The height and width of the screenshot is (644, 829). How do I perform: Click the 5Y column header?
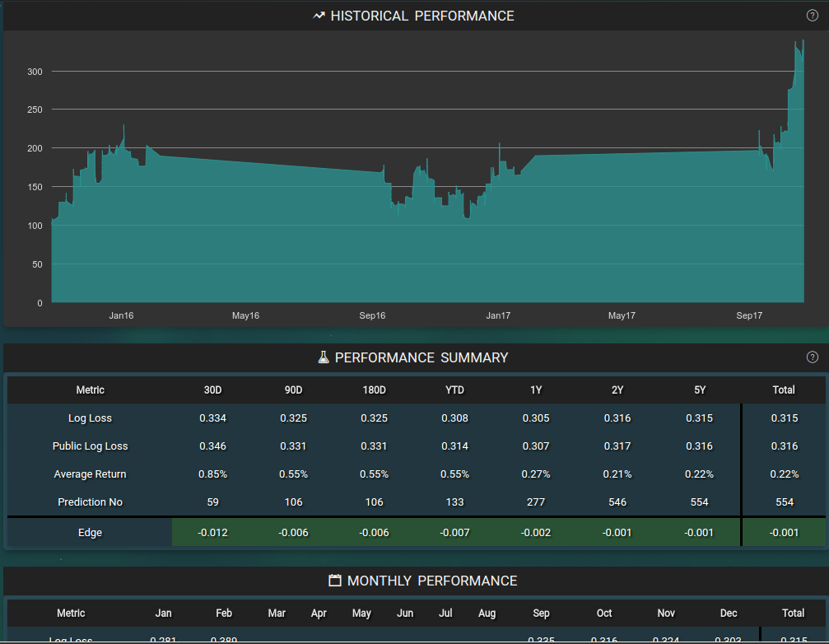point(699,390)
